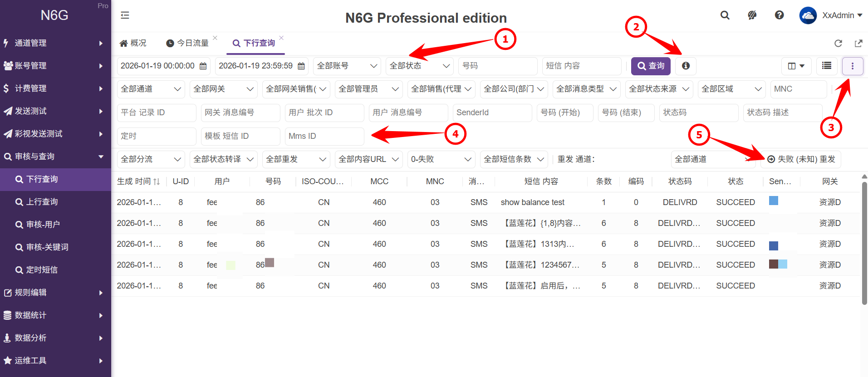Open the 全部账号 dropdown
Viewport: 868px width, 377px height.
[347, 66]
